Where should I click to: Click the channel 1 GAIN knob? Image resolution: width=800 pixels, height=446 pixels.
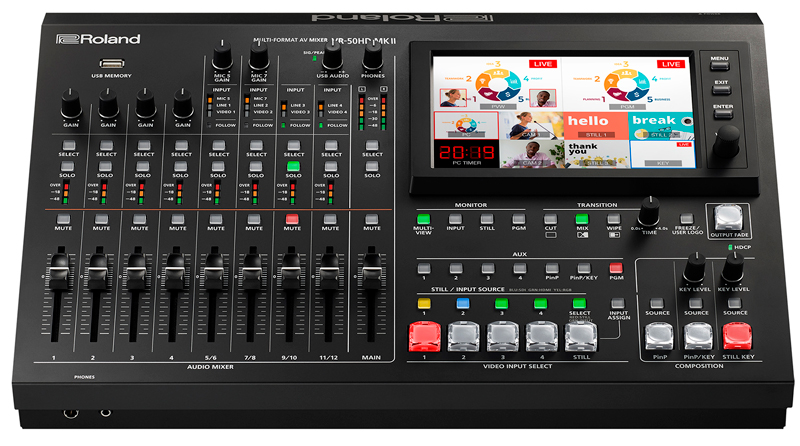[71, 104]
